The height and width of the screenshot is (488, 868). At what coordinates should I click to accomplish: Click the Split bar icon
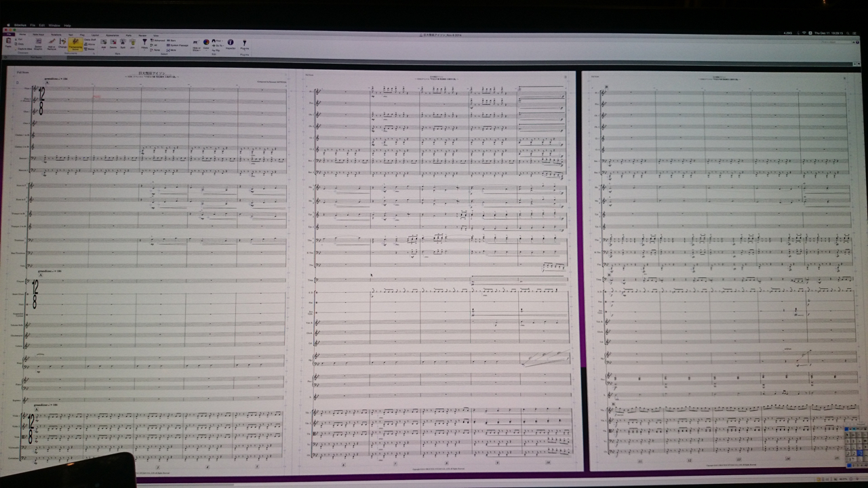click(x=123, y=43)
